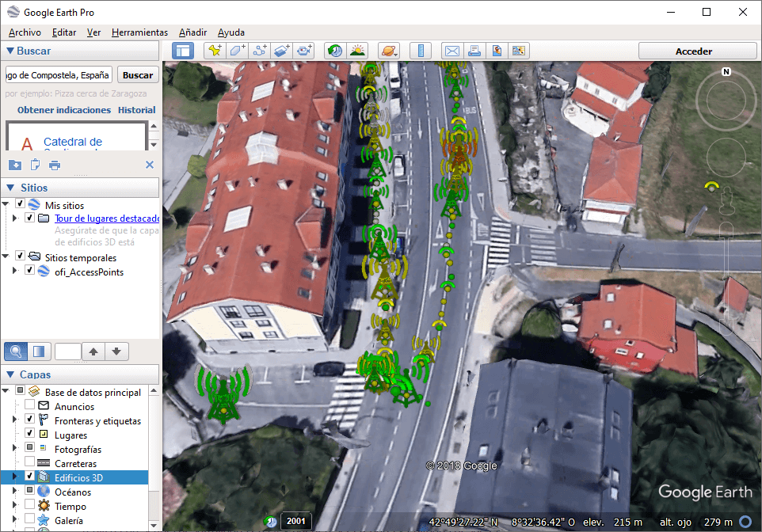The width and height of the screenshot is (762, 532).
Task: Clear search results with the X
Action: click(150, 165)
